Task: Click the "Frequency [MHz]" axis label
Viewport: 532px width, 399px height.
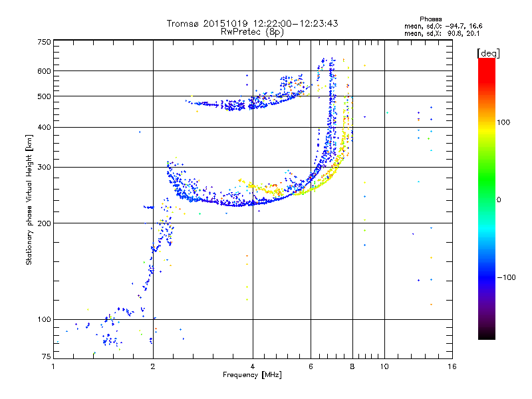Action: 252,375
